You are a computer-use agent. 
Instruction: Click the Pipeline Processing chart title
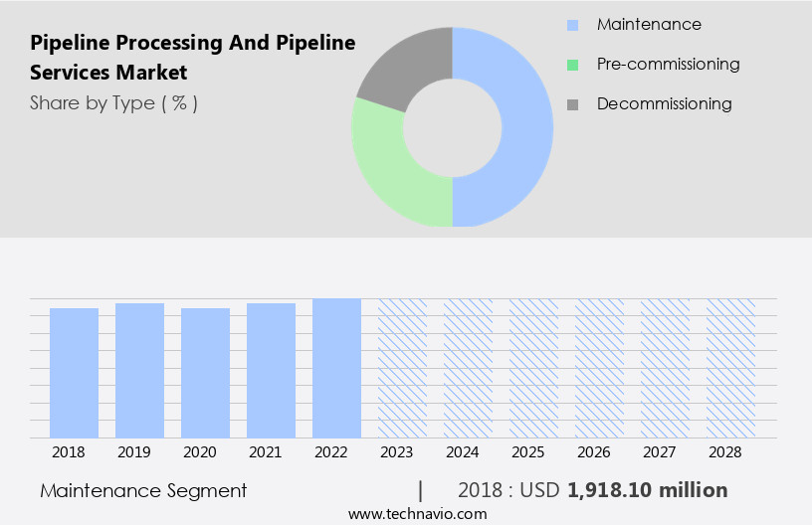(192, 58)
